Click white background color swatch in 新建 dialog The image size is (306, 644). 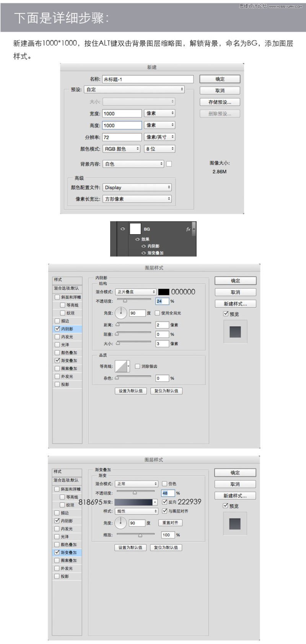pyautogui.click(x=169, y=164)
